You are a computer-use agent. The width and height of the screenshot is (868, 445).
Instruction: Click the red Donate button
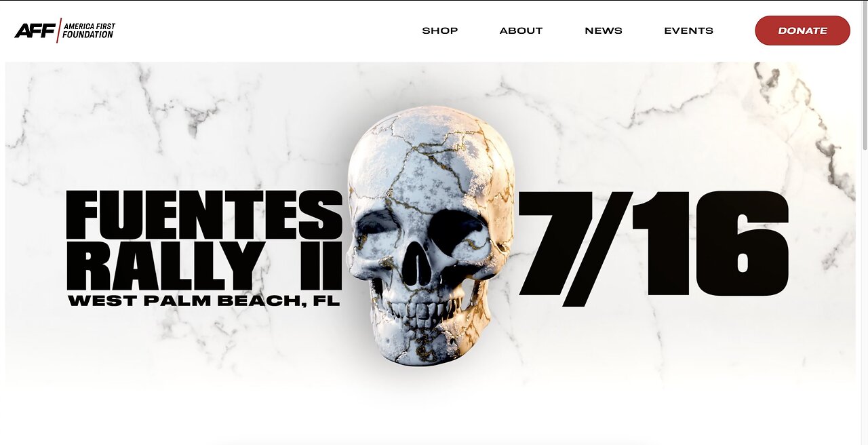802,31
